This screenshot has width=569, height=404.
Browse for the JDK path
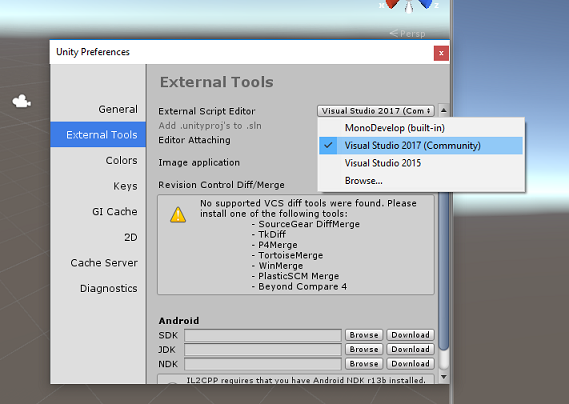(x=364, y=349)
